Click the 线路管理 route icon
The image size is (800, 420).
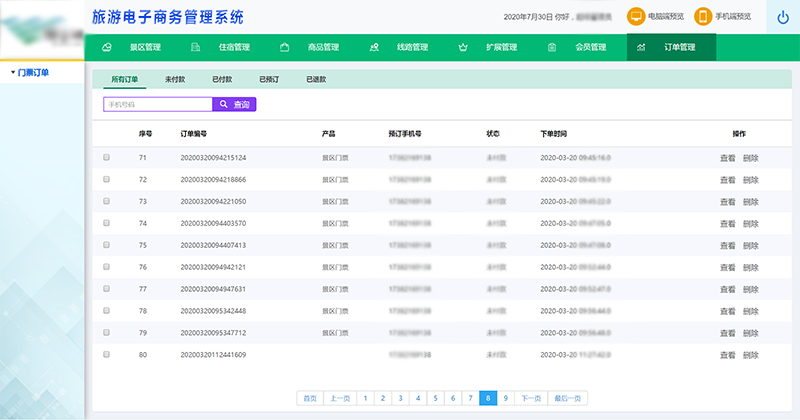click(x=374, y=47)
